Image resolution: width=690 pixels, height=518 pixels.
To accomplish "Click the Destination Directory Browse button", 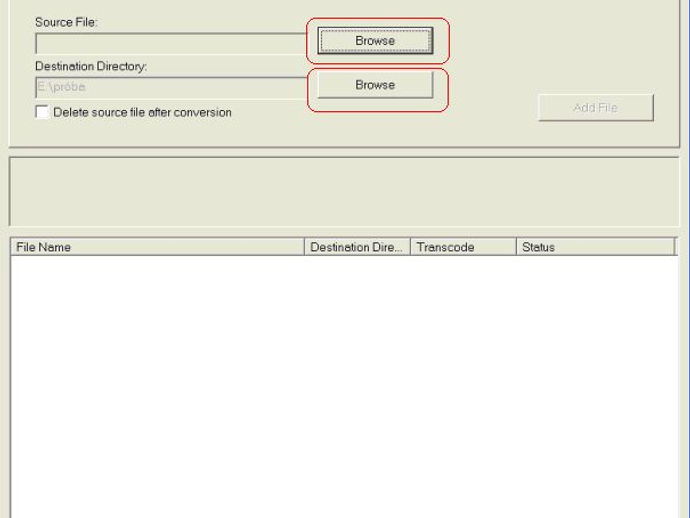I will [375, 85].
